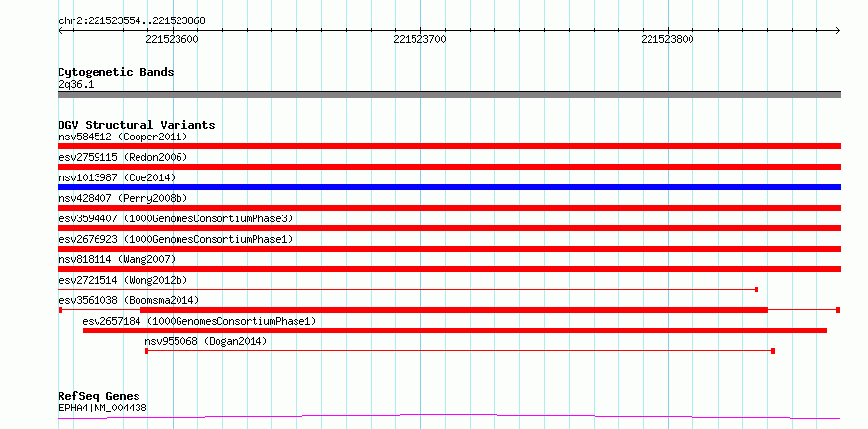Select the EPHA4|NM_004438 gene label
This screenshot has width=868, height=429.
coord(102,408)
